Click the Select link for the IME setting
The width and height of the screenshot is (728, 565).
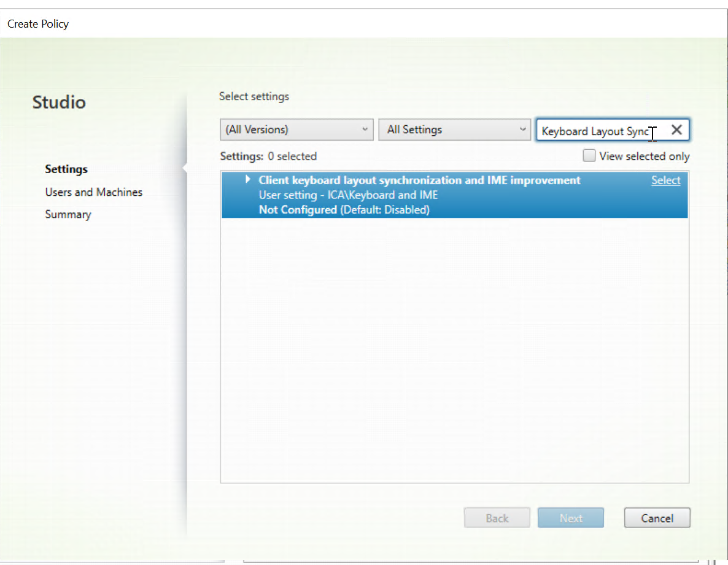(x=665, y=180)
